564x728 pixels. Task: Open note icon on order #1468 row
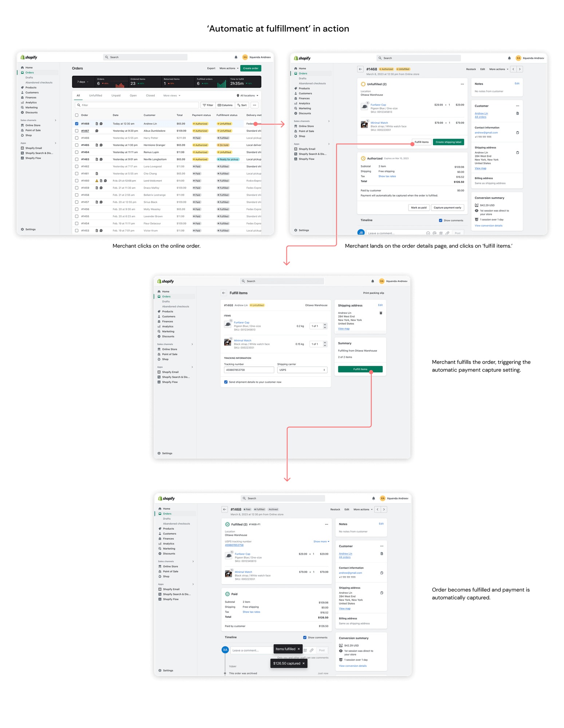click(x=96, y=124)
